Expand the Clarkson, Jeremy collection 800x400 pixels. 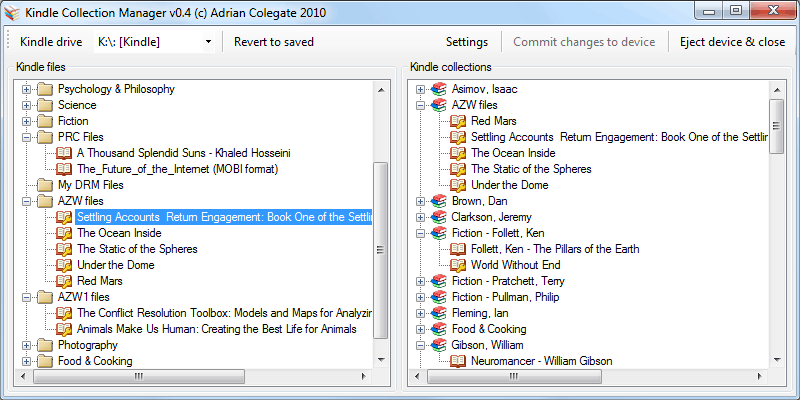pos(420,217)
